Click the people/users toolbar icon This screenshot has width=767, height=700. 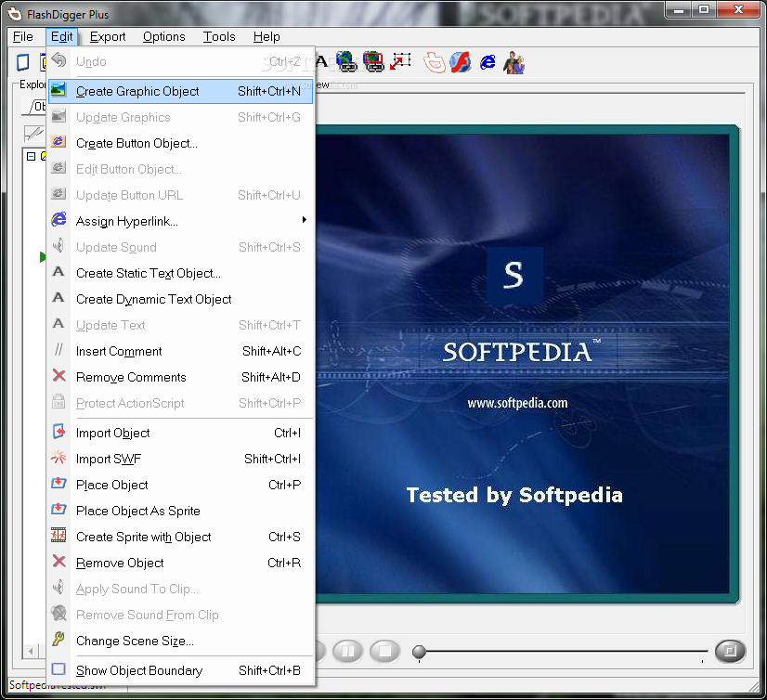coord(514,62)
